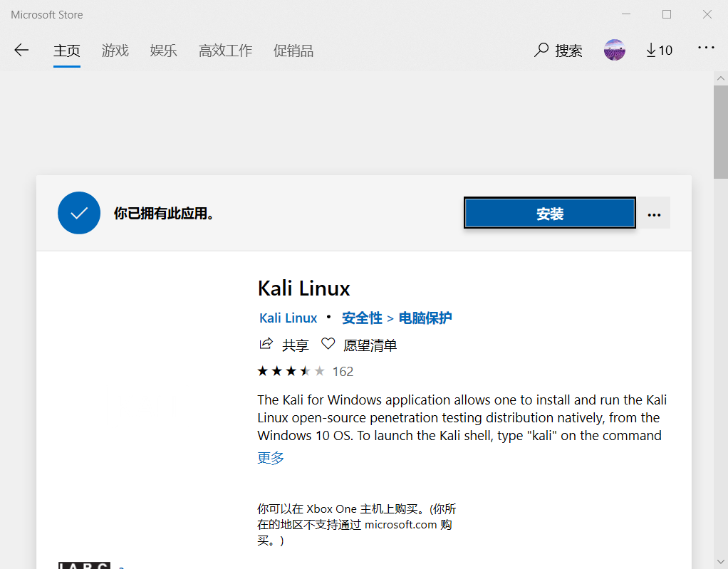Open the 电脑保护 subcategory link

coord(425,318)
